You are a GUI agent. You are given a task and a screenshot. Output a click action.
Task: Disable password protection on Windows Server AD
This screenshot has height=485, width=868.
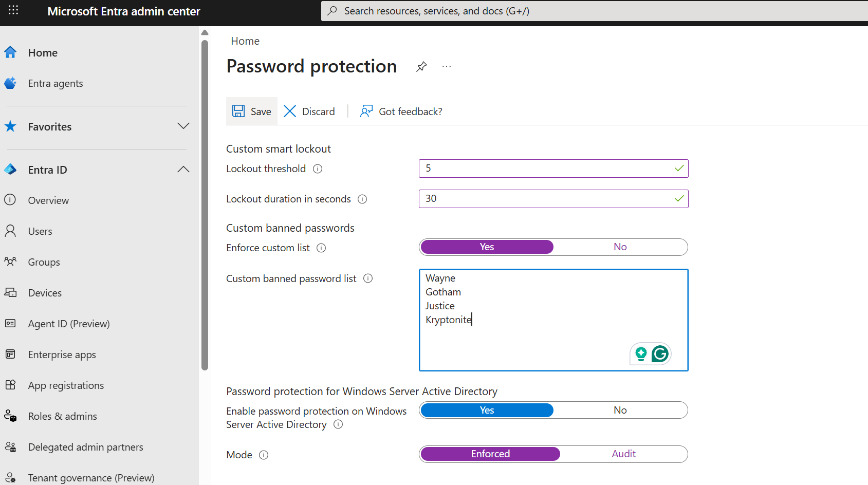(620, 411)
